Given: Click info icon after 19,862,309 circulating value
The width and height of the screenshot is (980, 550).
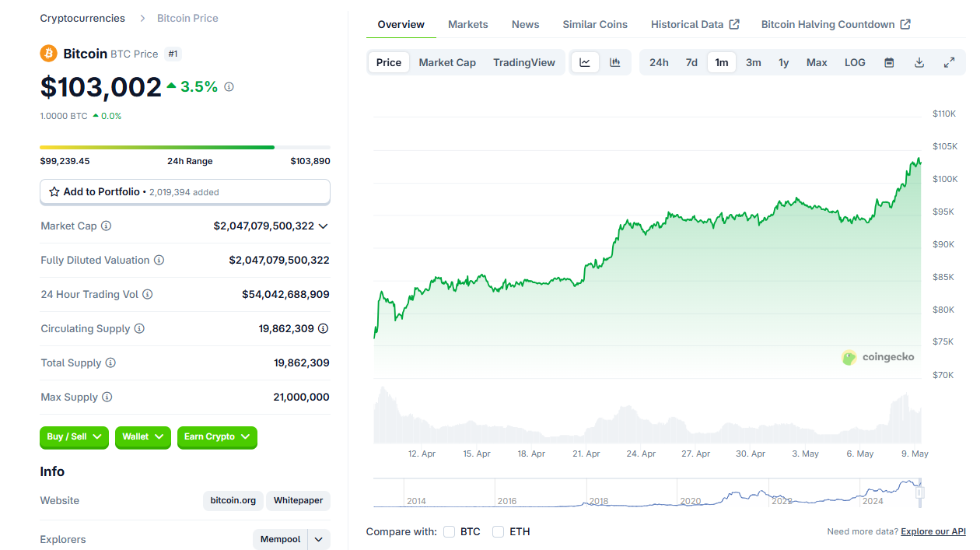Looking at the screenshot, I should coord(323,328).
